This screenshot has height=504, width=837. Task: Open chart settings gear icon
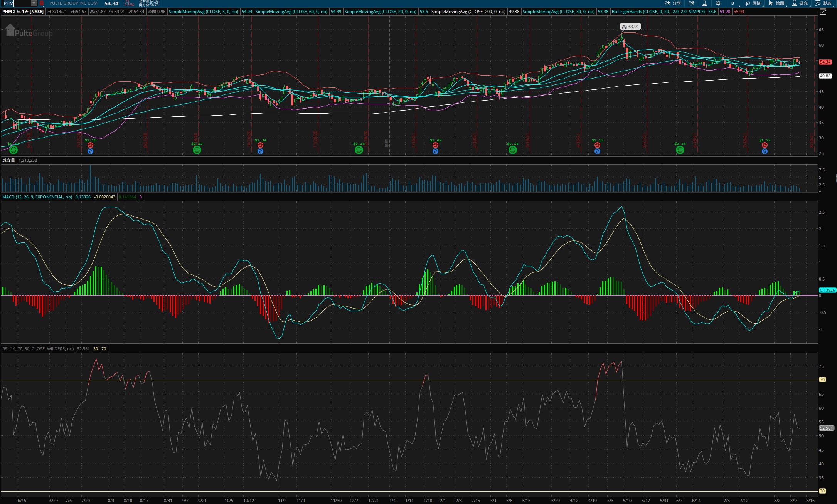(x=718, y=3)
